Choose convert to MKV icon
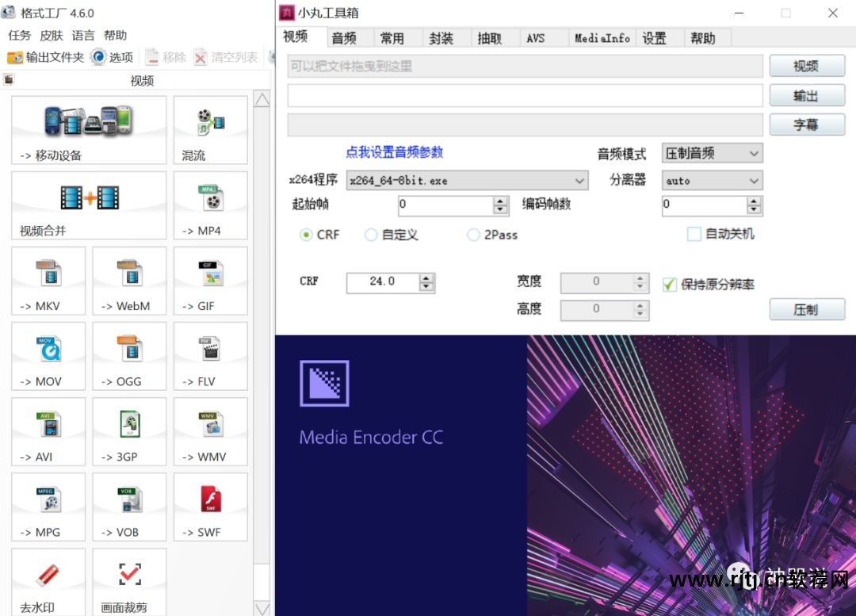 click(48, 281)
